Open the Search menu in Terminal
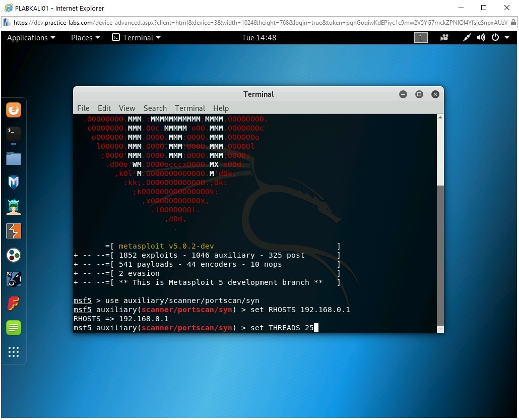This screenshot has height=420, width=519. pyautogui.click(x=155, y=108)
